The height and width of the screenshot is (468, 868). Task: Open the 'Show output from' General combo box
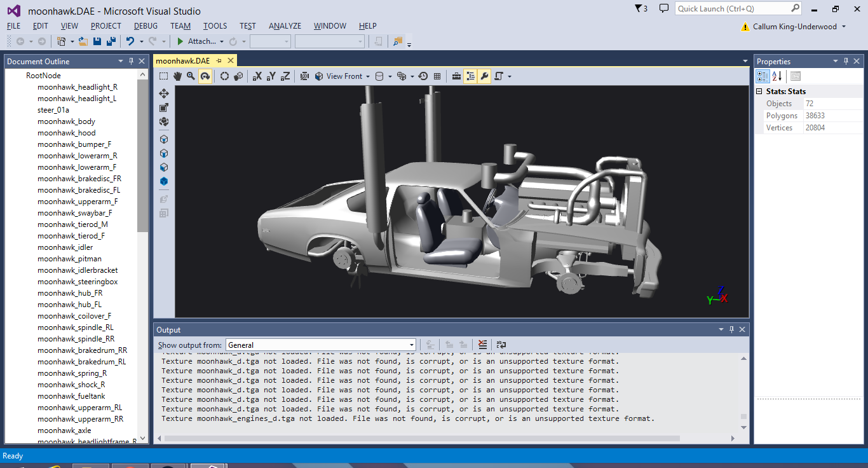coord(321,345)
